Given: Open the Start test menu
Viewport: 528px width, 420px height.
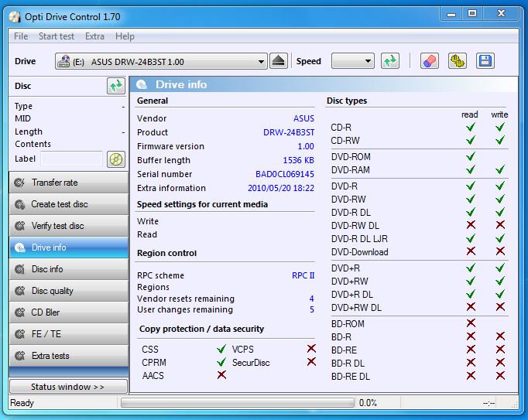Looking at the screenshot, I should click(x=57, y=36).
